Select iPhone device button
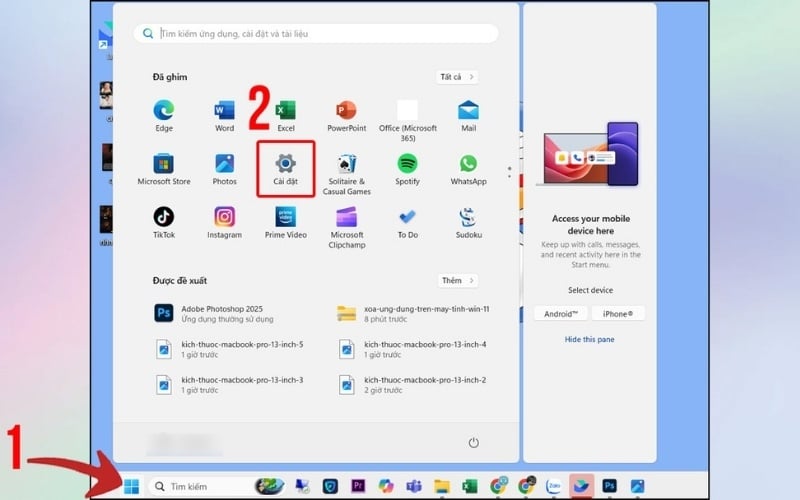This screenshot has width=800, height=500. tap(617, 313)
